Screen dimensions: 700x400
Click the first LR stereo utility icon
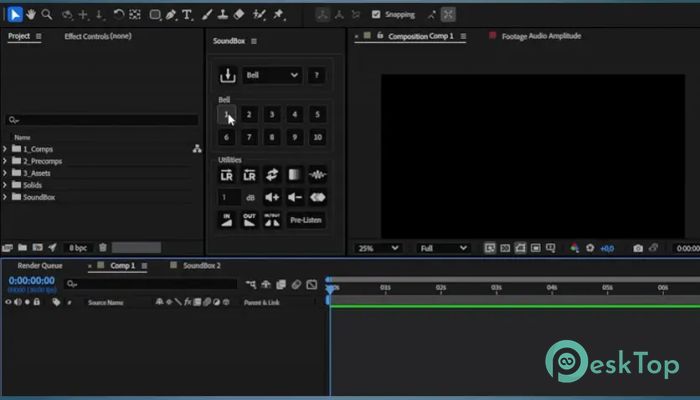[226, 175]
